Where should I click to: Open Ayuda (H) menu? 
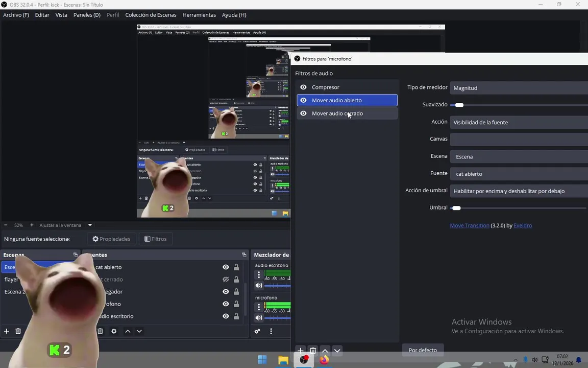coord(234,15)
